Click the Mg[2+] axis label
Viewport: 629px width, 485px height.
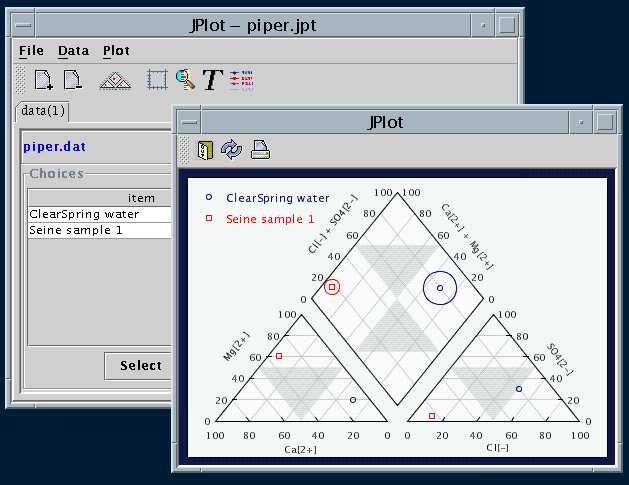pyautogui.click(x=236, y=346)
